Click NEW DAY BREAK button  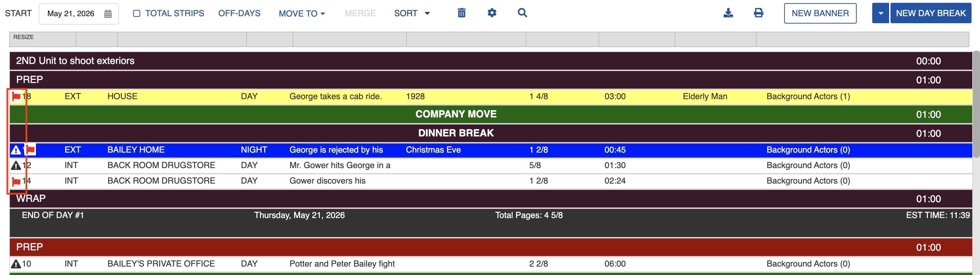tap(931, 13)
